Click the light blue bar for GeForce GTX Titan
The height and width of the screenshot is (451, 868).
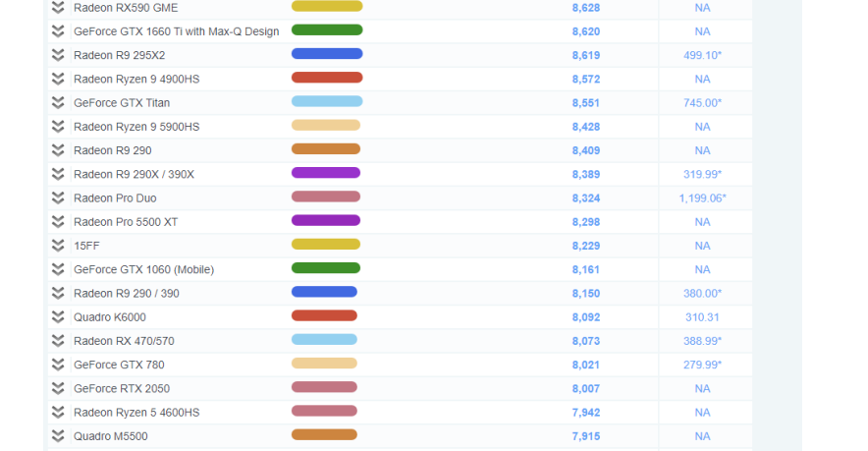(x=327, y=101)
